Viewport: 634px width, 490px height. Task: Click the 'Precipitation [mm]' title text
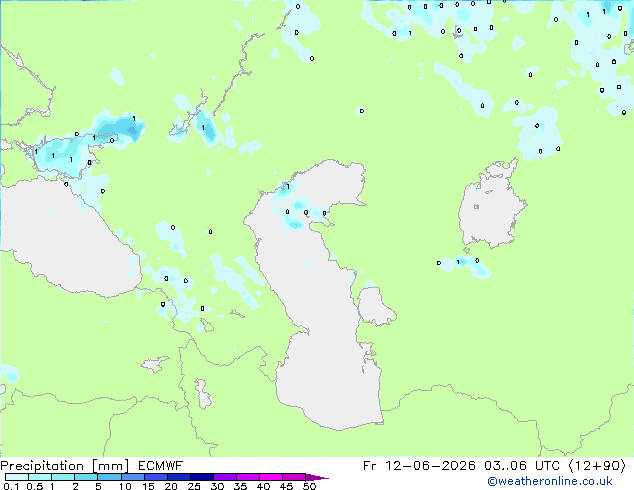pos(65,466)
